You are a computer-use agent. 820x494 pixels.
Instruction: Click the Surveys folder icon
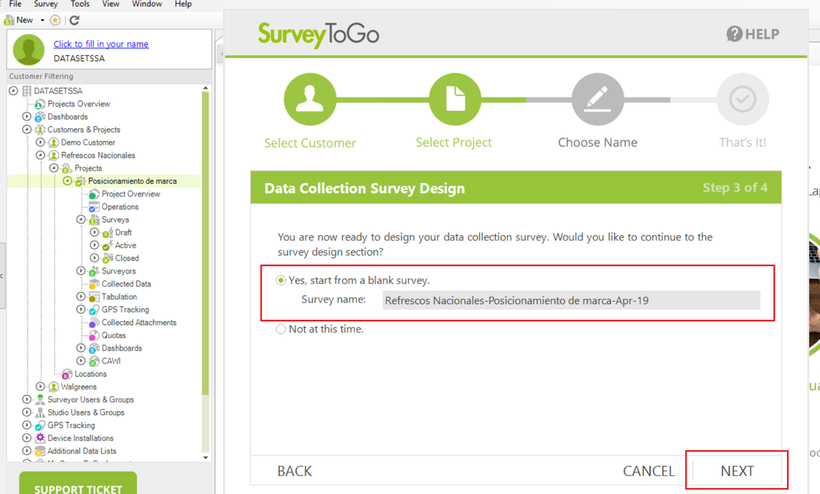[x=94, y=220]
